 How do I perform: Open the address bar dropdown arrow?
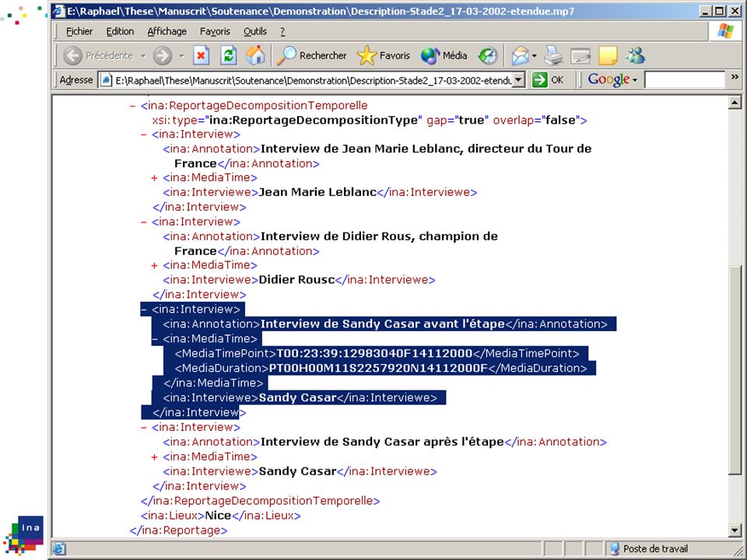tap(519, 79)
